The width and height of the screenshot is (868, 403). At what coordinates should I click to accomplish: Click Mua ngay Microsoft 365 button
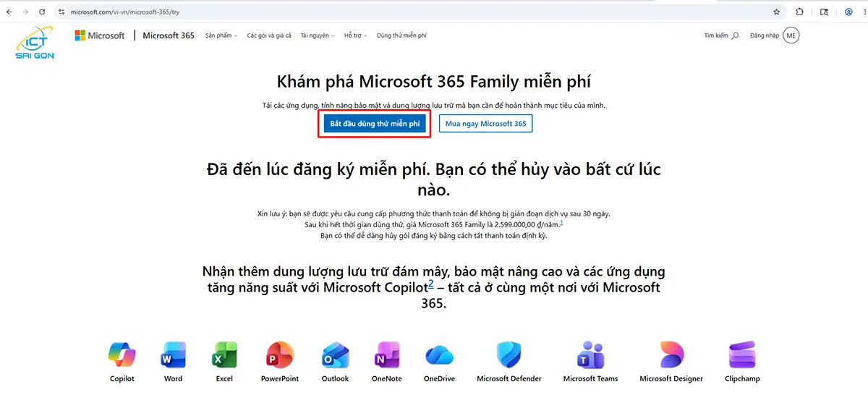(x=486, y=124)
